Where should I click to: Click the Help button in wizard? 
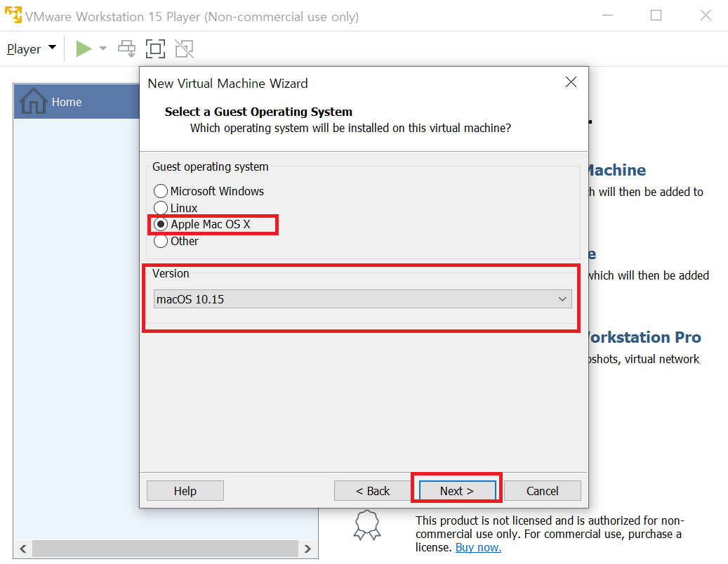(x=185, y=491)
